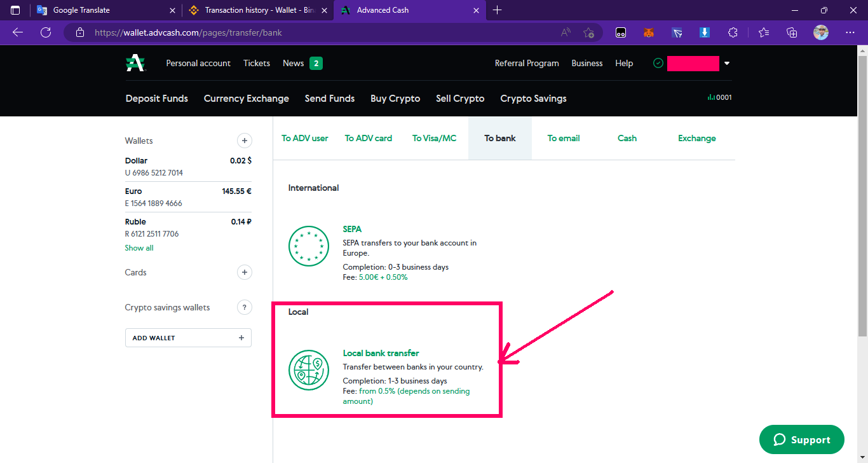Click the 0001 bar chart indicator
The height and width of the screenshot is (463, 868).
pyautogui.click(x=719, y=97)
